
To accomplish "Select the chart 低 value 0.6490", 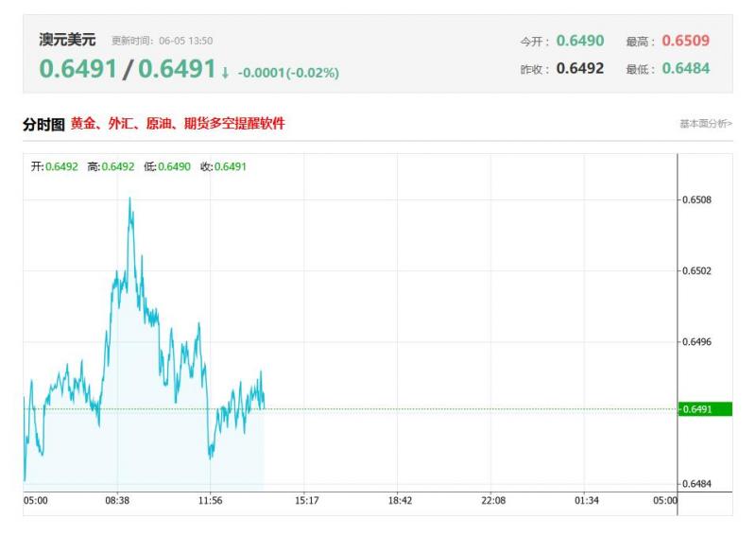I will (174, 167).
